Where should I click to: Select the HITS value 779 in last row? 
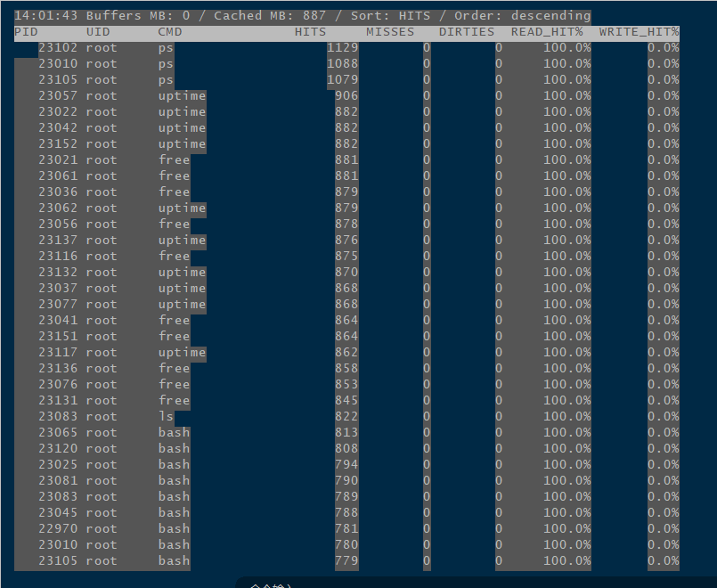[346, 561]
